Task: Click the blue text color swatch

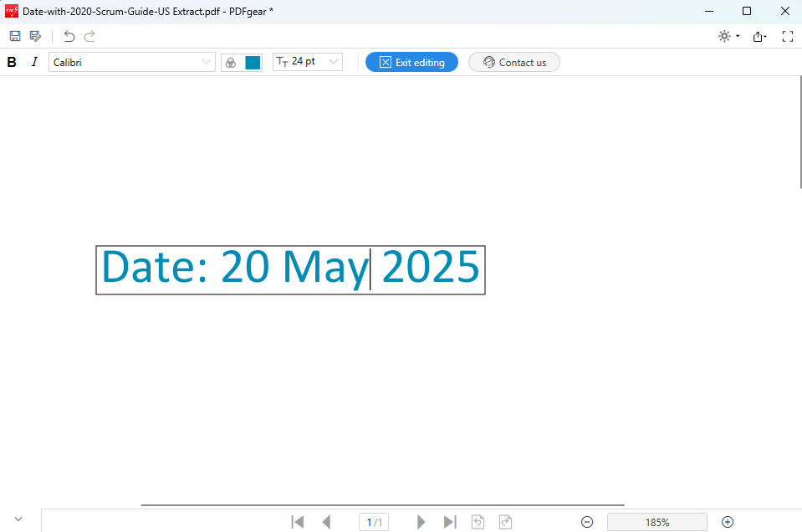Action: coord(253,63)
